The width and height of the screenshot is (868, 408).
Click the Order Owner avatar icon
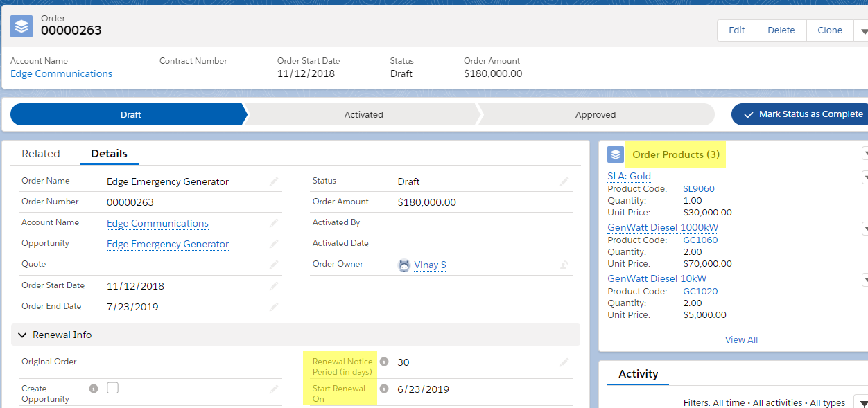pos(404,265)
